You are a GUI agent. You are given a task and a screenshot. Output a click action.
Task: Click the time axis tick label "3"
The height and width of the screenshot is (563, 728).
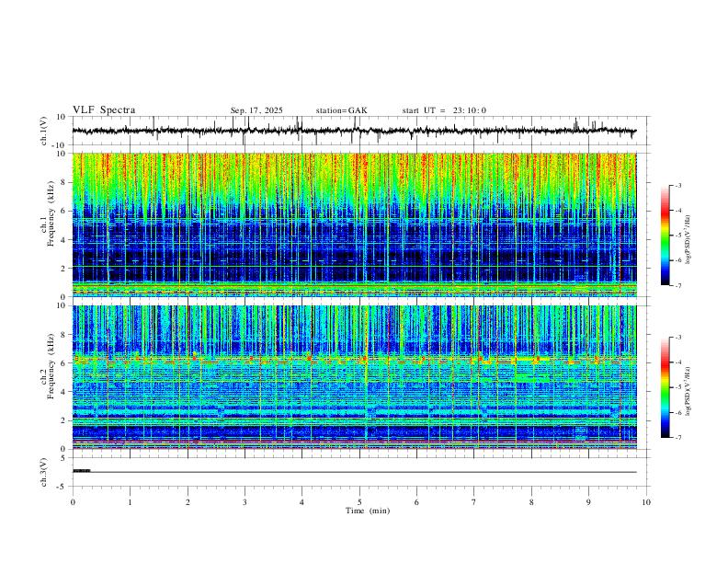click(x=245, y=502)
